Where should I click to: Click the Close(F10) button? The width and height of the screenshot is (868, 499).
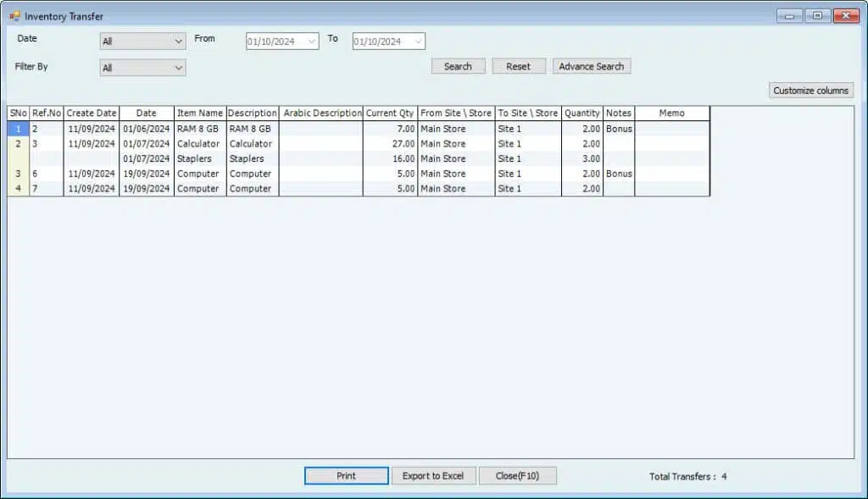coord(517,476)
